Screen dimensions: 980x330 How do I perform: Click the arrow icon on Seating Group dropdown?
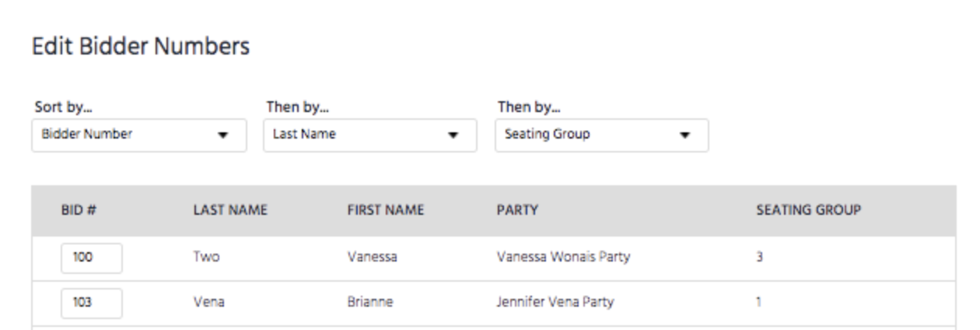[685, 135]
